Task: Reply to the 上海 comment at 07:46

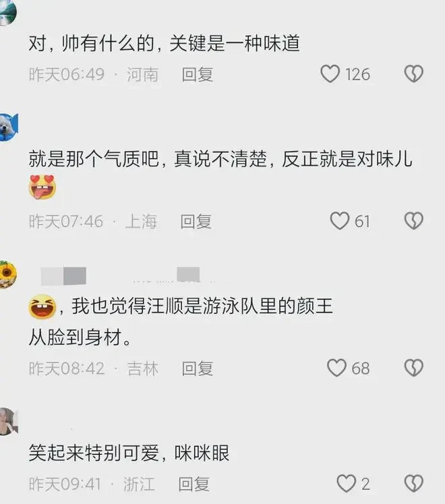Action: (196, 222)
